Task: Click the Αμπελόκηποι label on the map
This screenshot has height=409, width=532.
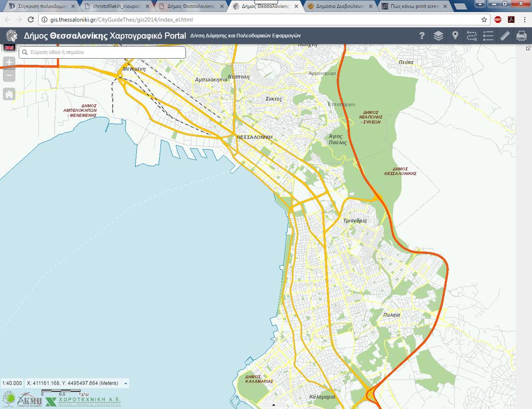Action: point(211,80)
